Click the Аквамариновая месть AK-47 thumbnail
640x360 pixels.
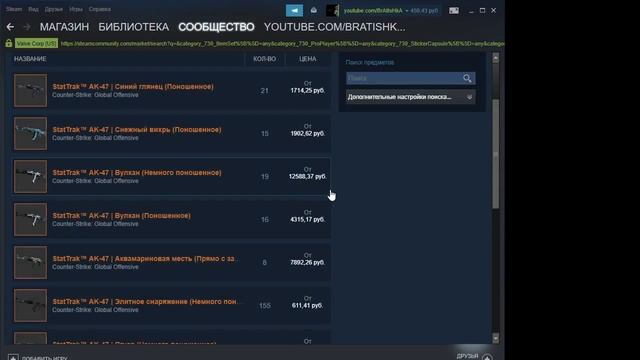pos(30,262)
